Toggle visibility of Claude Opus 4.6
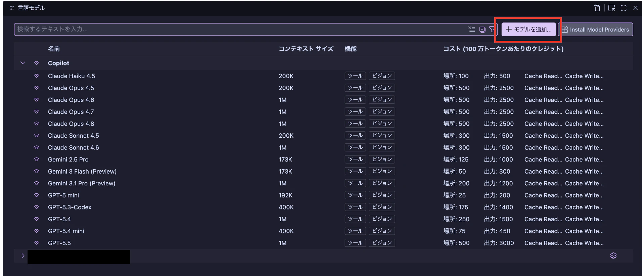The image size is (644, 276). (37, 100)
